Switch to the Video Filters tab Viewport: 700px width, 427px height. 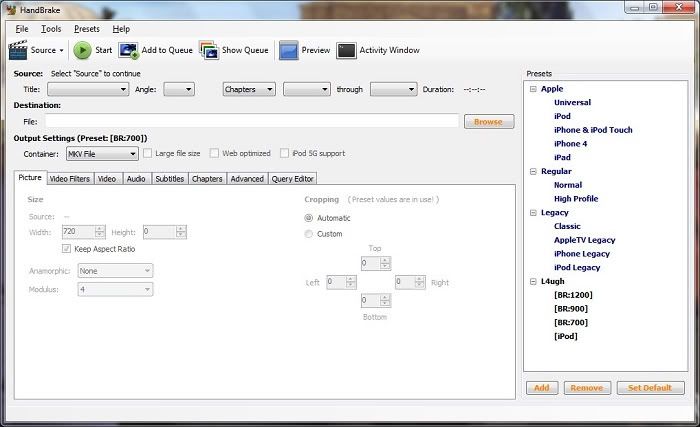click(x=70, y=179)
